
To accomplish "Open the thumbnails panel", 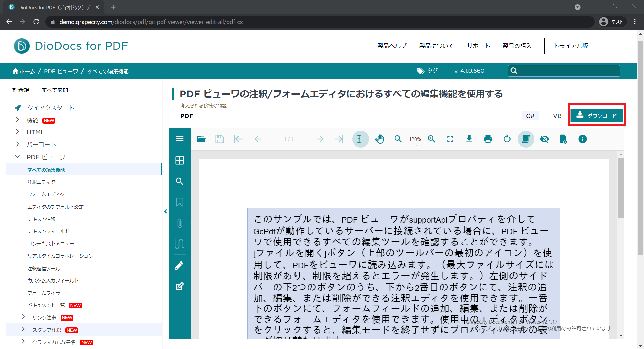I will point(180,160).
